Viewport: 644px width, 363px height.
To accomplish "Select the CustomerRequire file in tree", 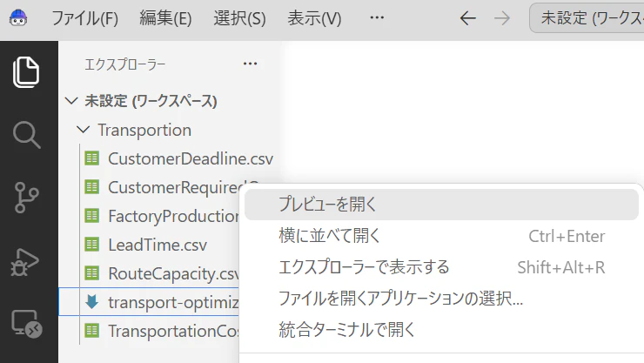I will tap(174, 187).
